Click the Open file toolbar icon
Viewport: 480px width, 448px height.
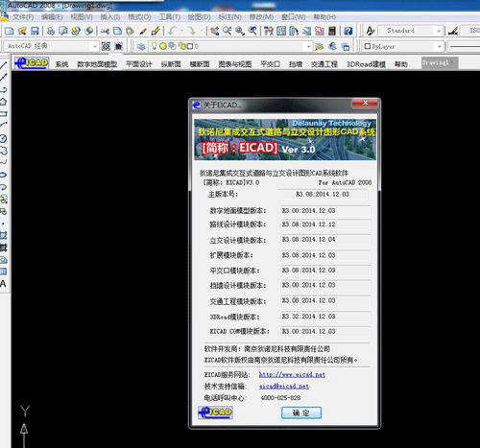(x=22, y=31)
